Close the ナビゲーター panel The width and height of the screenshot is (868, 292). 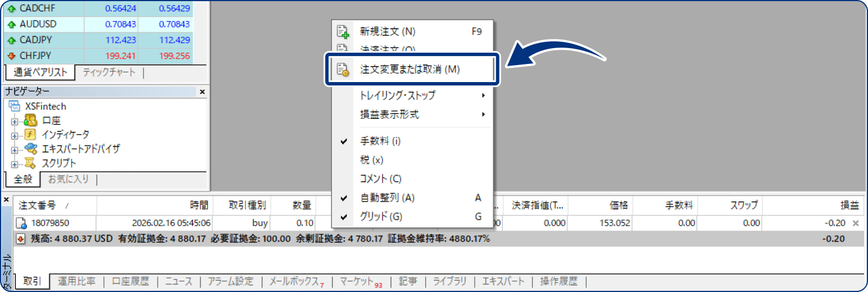pos(202,91)
